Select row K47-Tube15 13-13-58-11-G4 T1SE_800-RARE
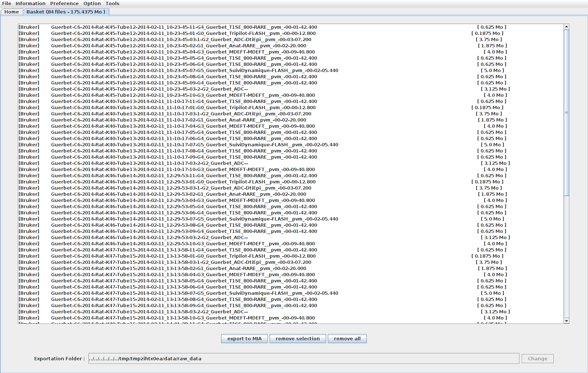The image size is (588, 373). tap(291, 250)
